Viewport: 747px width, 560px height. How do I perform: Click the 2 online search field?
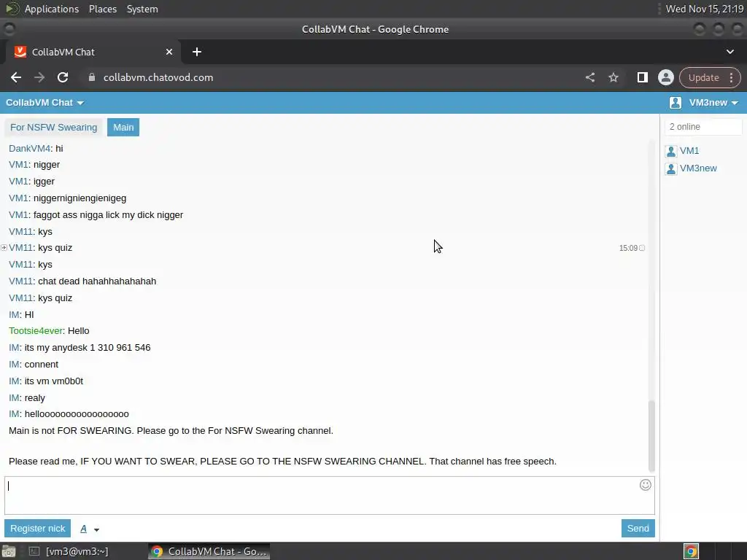pyautogui.click(x=703, y=127)
